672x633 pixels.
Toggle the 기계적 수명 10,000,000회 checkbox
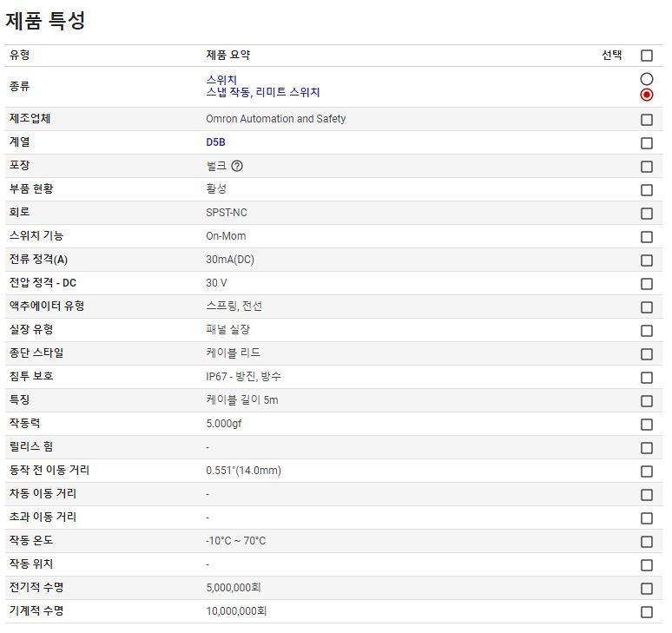[646, 612]
